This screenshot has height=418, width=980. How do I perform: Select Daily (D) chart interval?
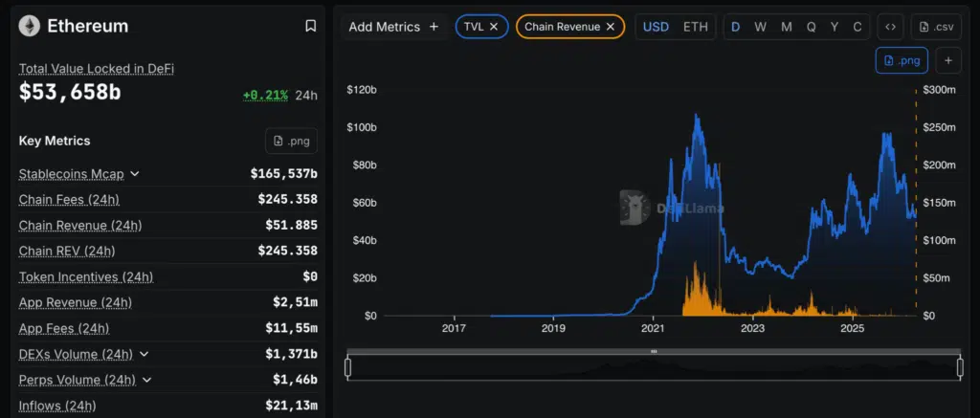[736, 27]
